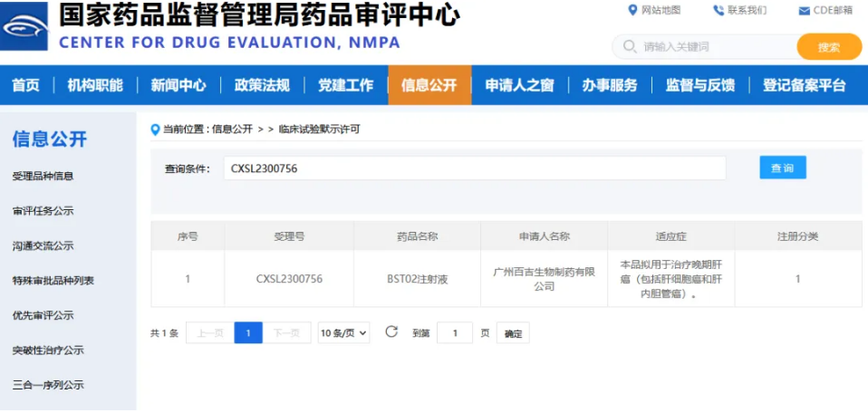This screenshot has height=413, width=868.
Task: Open 受理品种信息 in sidebar
Action: pyautogui.click(x=43, y=176)
